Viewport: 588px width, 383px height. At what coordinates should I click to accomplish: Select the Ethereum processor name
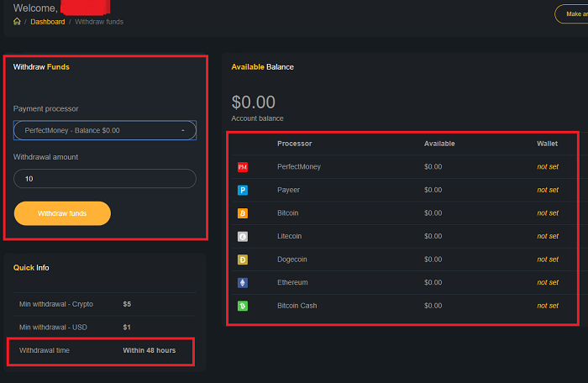(x=292, y=282)
